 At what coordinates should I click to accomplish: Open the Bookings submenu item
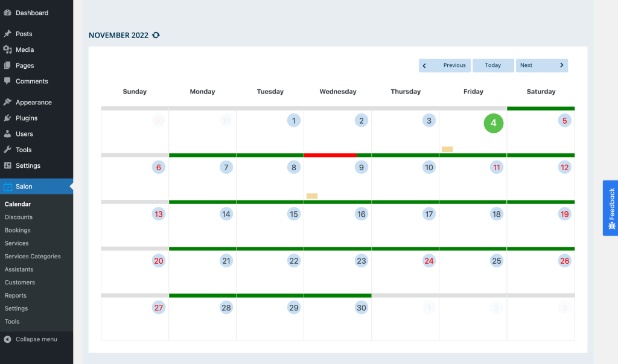(x=18, y=230)
